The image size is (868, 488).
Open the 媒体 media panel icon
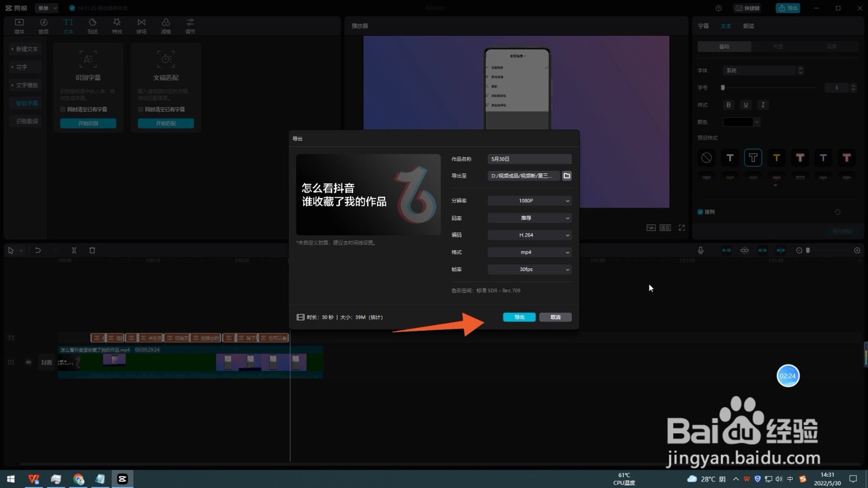click(20, 25)
